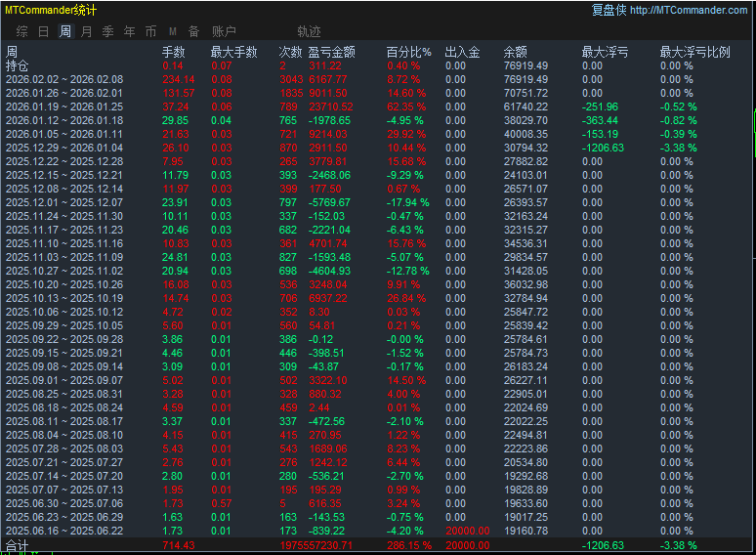Image resolution: width=756 pixels, height=555 pixels.
Task: Click the MTCommander统计 window title
Action: [x=51, y=10]
